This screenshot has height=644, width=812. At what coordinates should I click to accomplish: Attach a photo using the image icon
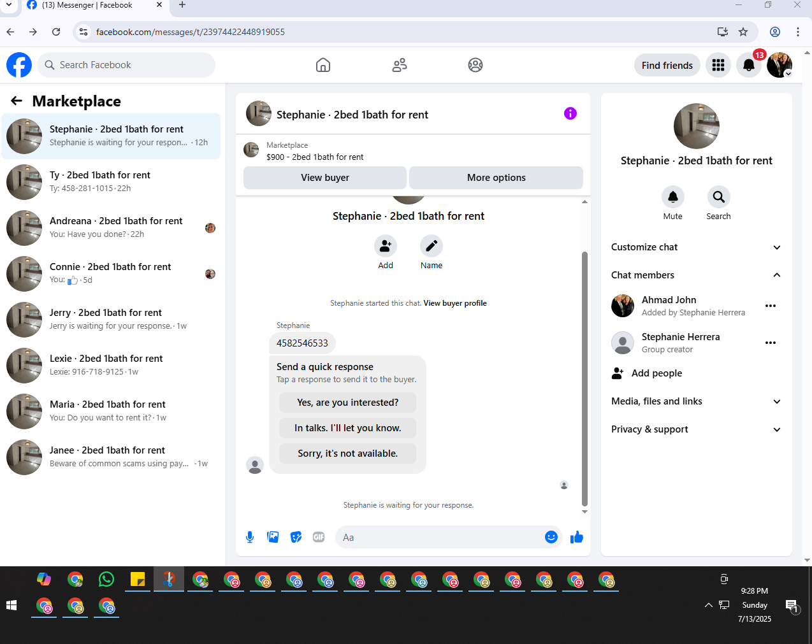[273, 537]
